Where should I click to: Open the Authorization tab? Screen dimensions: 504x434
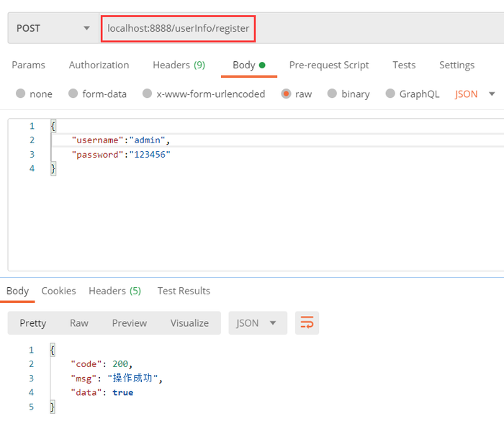pyautogui.click(x=99, y=65)
